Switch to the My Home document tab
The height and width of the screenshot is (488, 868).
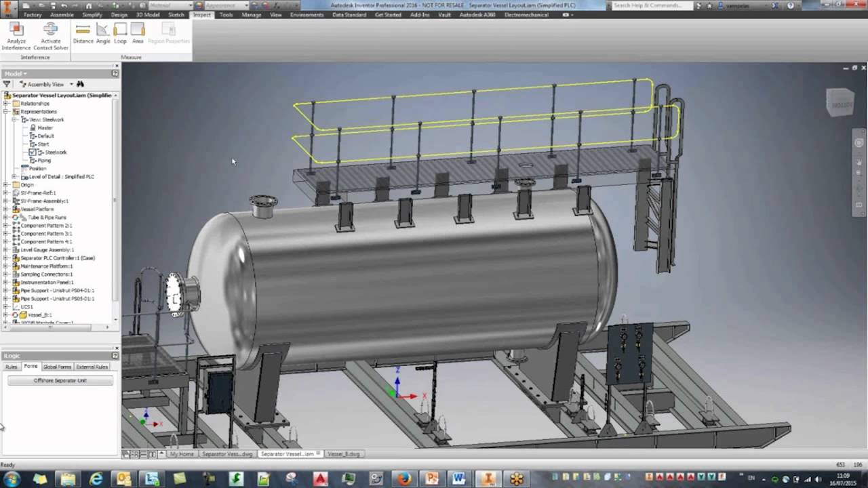click(x=181, y=453)
